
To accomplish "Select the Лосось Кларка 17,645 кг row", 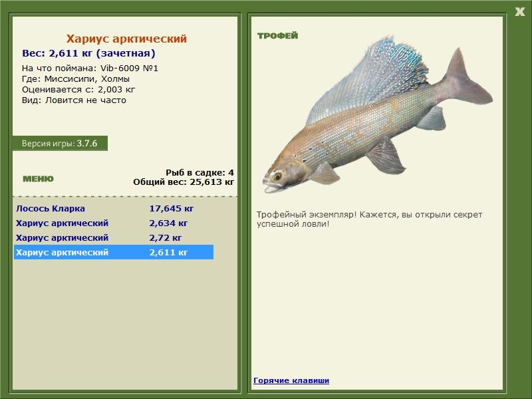I will click(114, 208).
